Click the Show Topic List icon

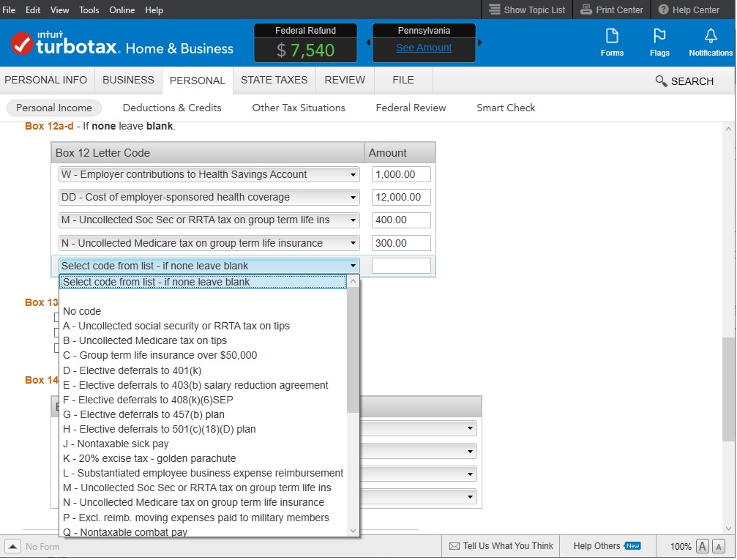point(495,10)
